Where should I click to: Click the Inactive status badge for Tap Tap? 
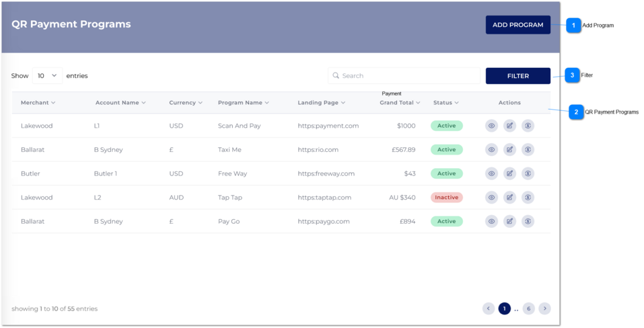tap(446, 198)
